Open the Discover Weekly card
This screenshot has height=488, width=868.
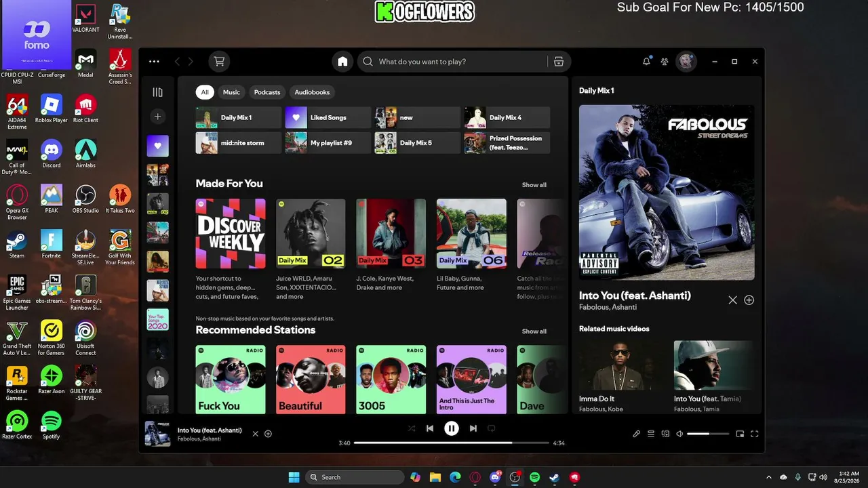point(231,250)
